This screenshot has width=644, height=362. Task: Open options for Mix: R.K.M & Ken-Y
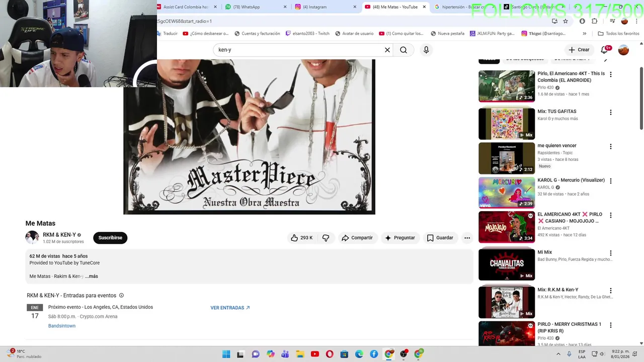611,291
